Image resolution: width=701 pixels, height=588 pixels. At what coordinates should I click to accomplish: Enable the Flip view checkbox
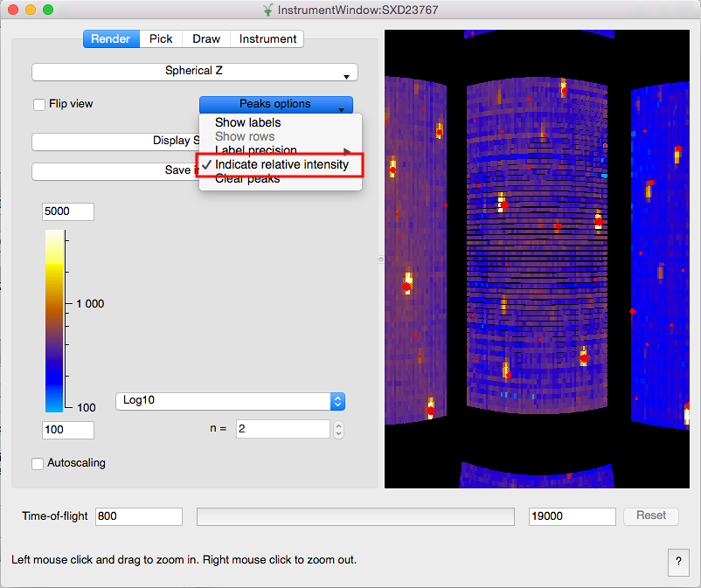pyautogui.click(x=39, y=105)
